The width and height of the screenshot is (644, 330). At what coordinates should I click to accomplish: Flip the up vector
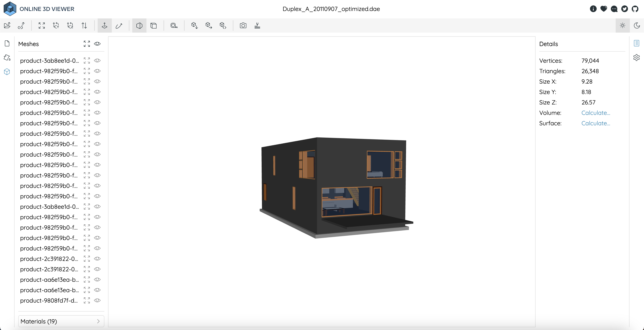[x=84, y=26]
